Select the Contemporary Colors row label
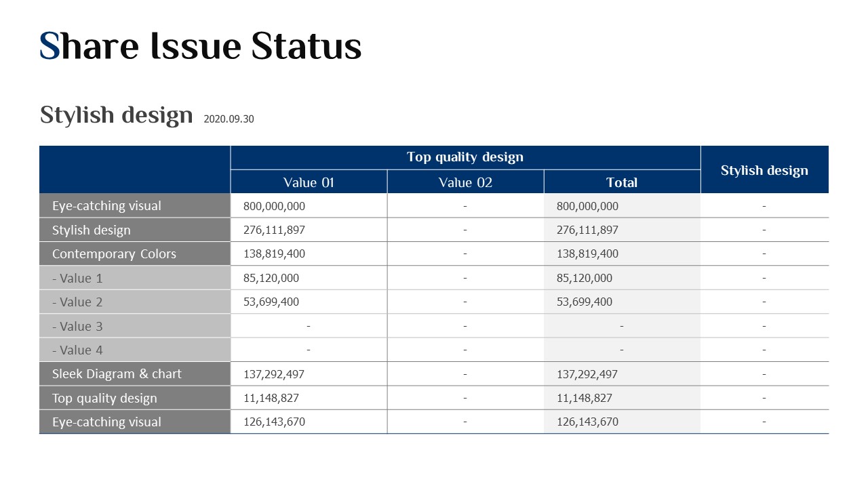Image resolution: width=868 pixels, height=488 pixels. (135, 253)
